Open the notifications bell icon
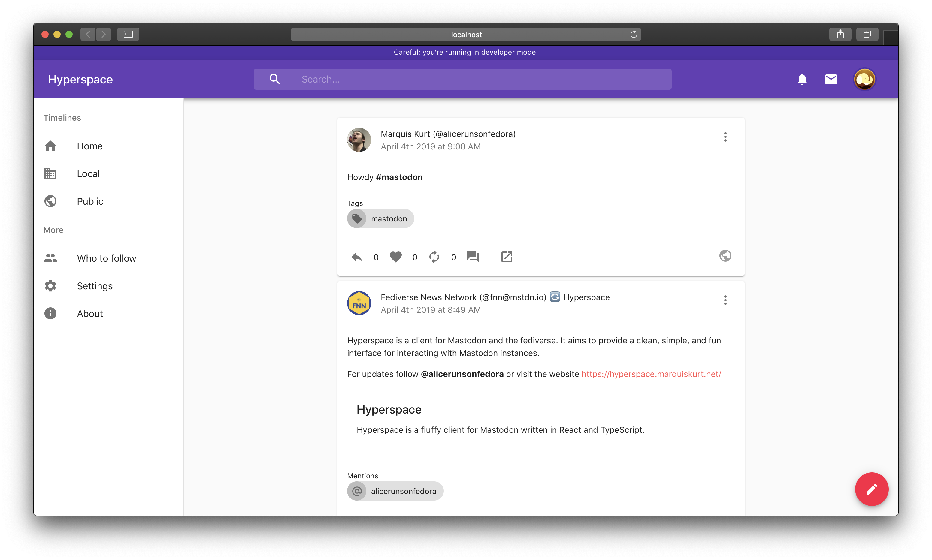The width and height of the screenshot is (932, 560). 802,79
